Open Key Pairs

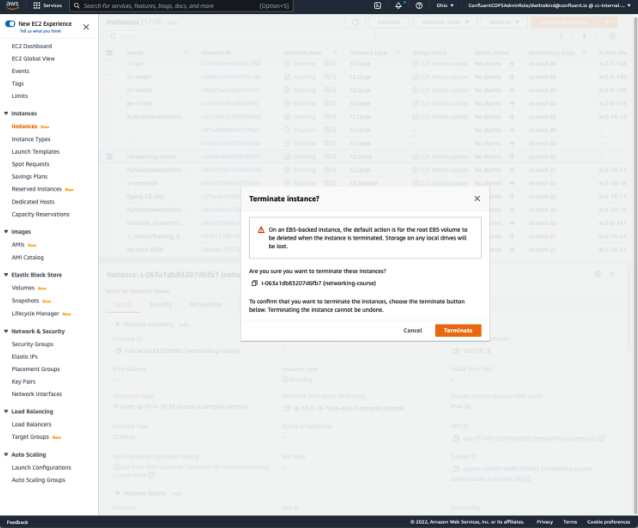tap(24, 382)
